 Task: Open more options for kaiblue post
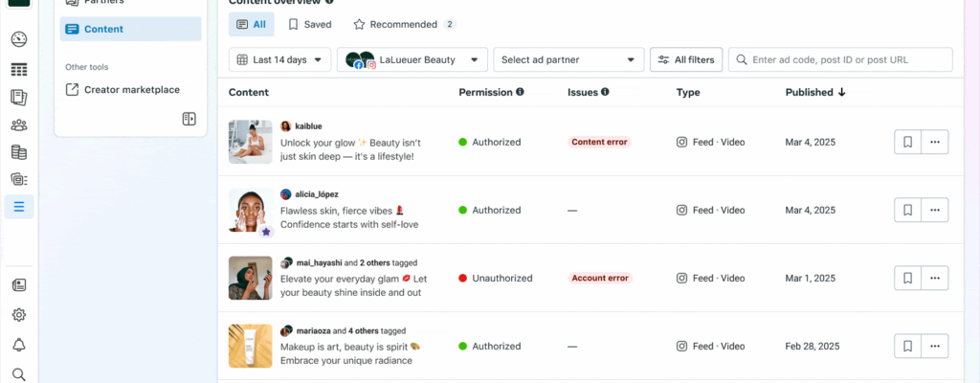coord(935,142)
